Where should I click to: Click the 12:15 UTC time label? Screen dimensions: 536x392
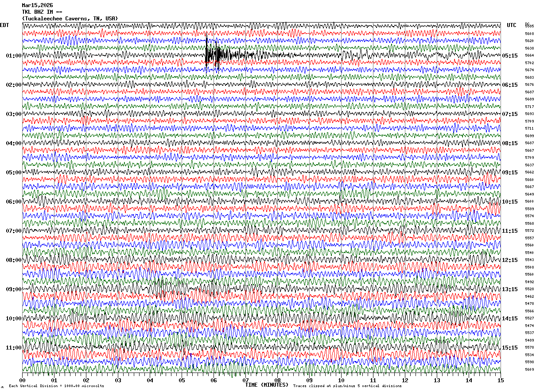point(510,260)
